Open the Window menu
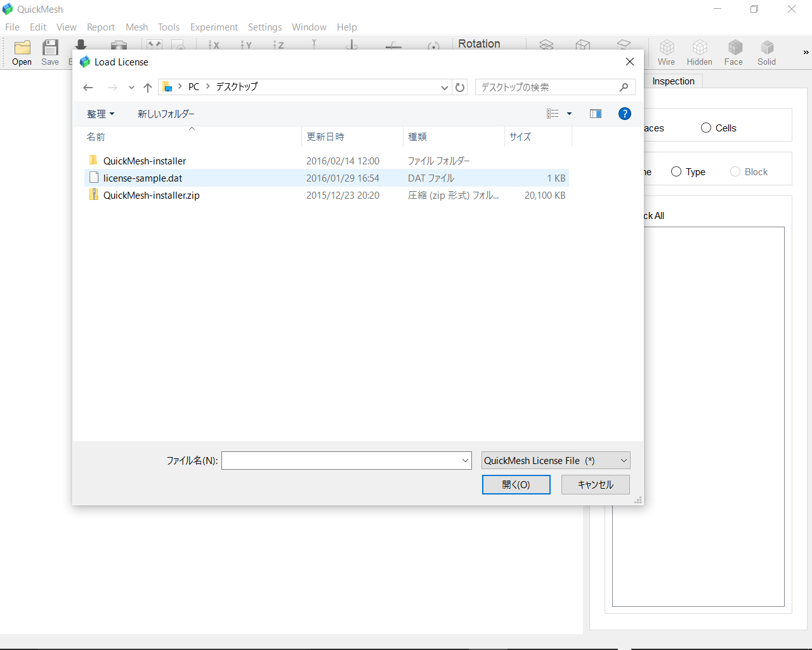This screenshot has height=650, width=812. click(x=309, y=27)
